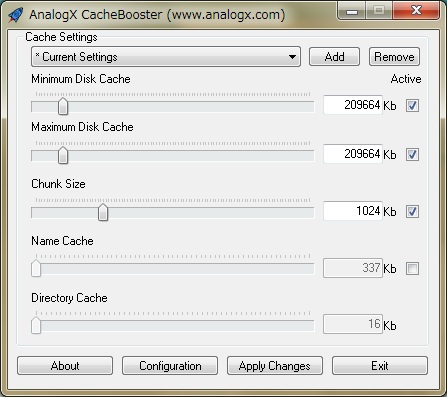Click the Exit button

(x=380, y=366)
